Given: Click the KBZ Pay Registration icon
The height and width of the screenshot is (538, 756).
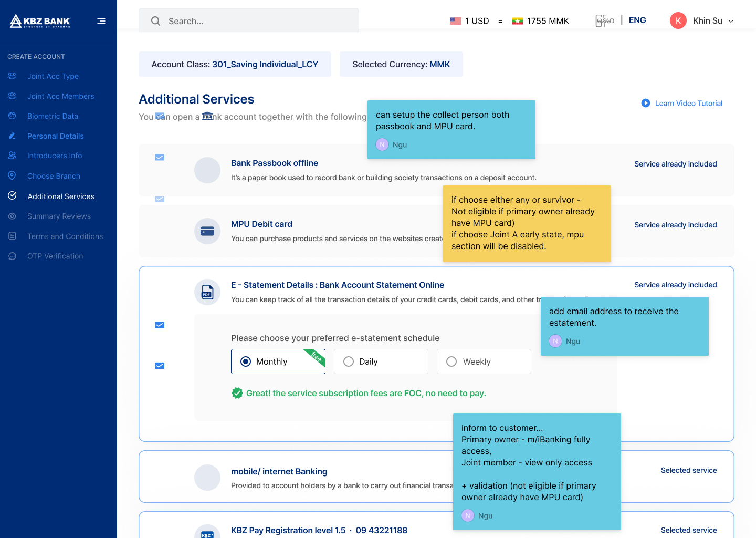Looking at the screenshot, I should 207,531.
